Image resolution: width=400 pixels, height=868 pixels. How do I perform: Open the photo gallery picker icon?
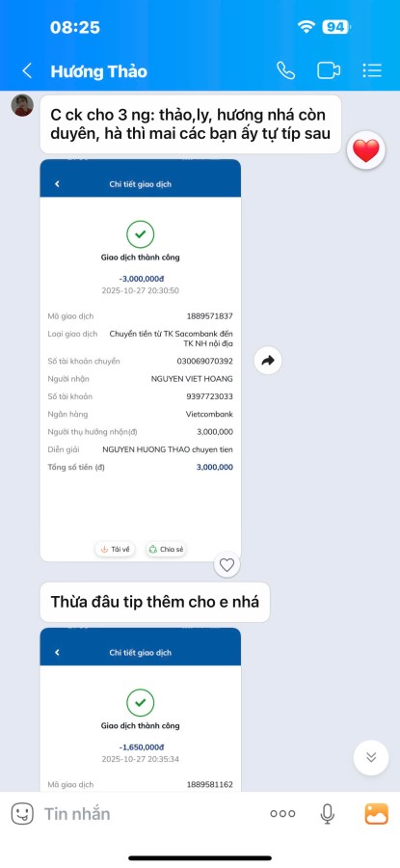click(x=376, y=813)
